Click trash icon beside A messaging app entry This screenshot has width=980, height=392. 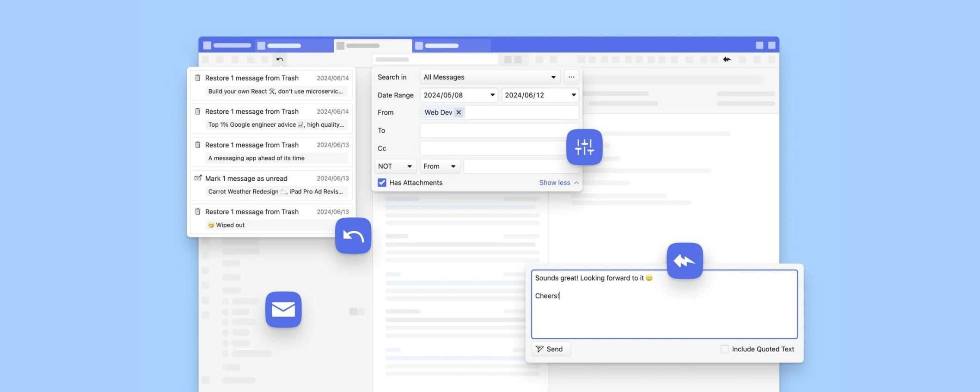click(x=198, y=145)
